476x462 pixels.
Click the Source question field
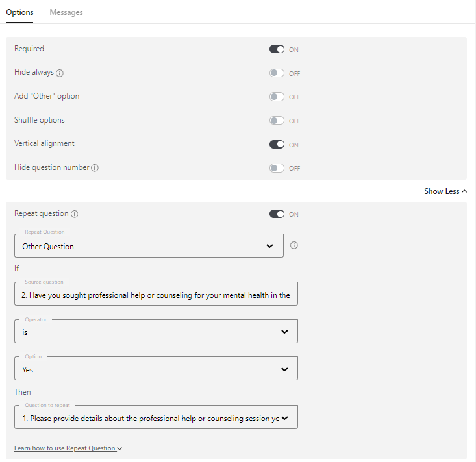coord(156,294)
